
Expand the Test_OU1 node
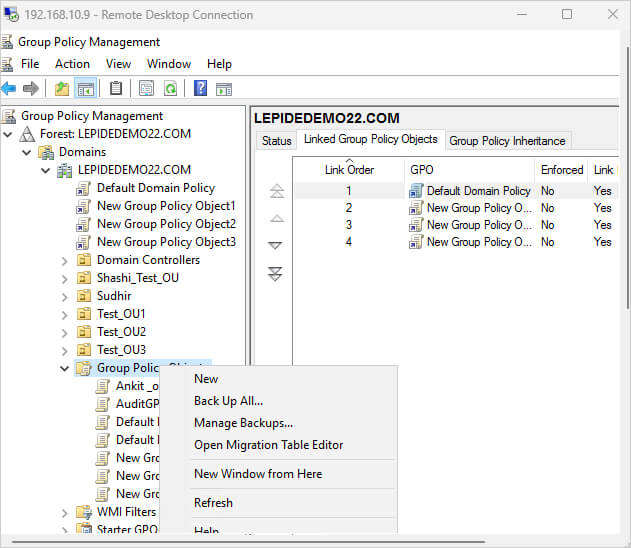click(x=65, y=315)
